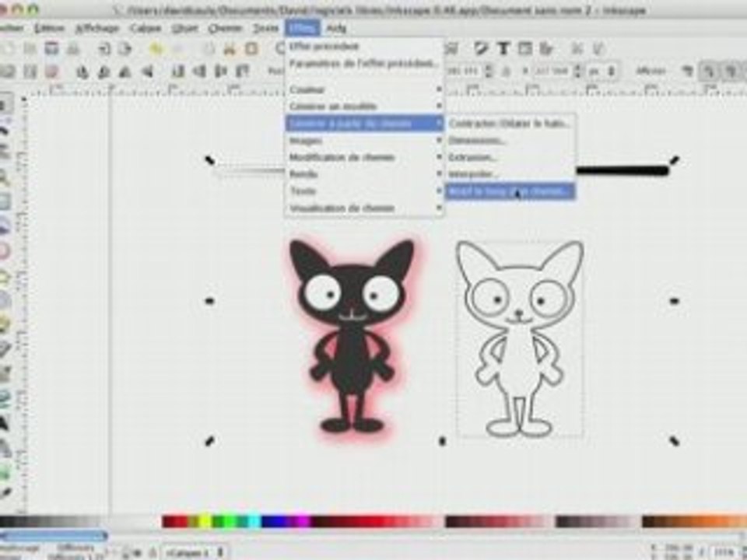Click the Paste clipboard icon
This screenshot has width=747, height=560.
click(251, 48)
